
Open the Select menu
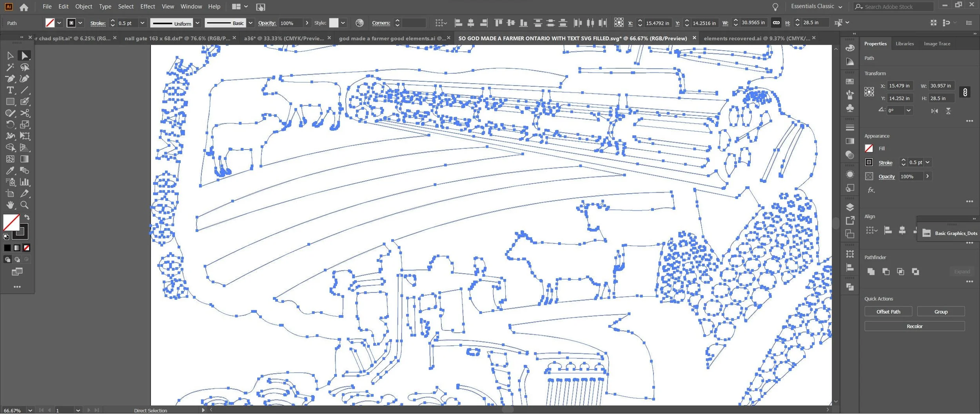pos(126,7)
